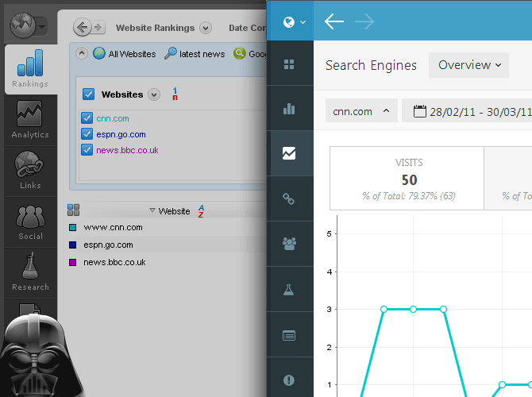Click the bar chart icon in dark sidebar
This screenshot has width=532, height=397.
point(289,109)
